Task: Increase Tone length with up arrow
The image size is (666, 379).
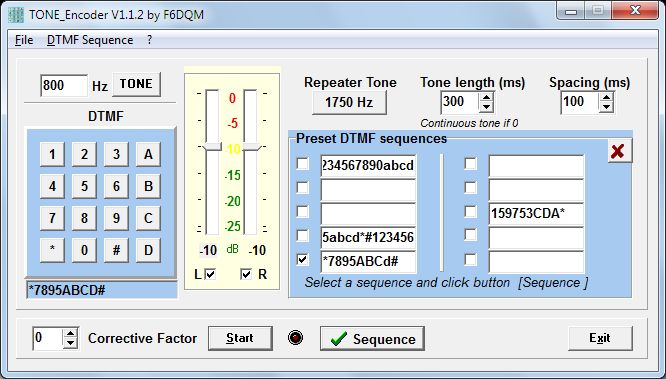Action: [486, 98]
